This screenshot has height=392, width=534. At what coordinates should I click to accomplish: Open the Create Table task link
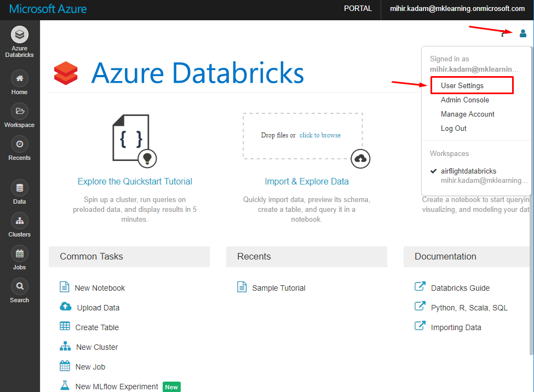(x=97, y=327)
